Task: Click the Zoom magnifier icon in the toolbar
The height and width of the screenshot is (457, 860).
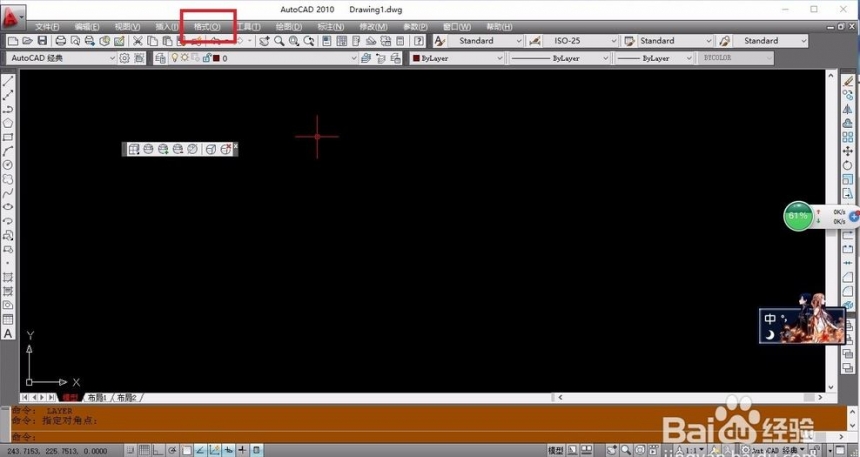Action: click(x=279, y=41)
